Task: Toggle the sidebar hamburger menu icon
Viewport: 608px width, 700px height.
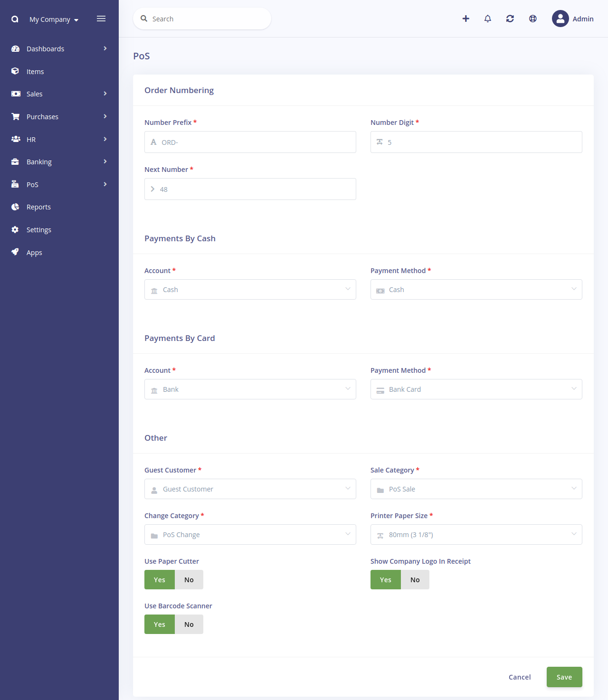Action: click(x=101, y=19)
